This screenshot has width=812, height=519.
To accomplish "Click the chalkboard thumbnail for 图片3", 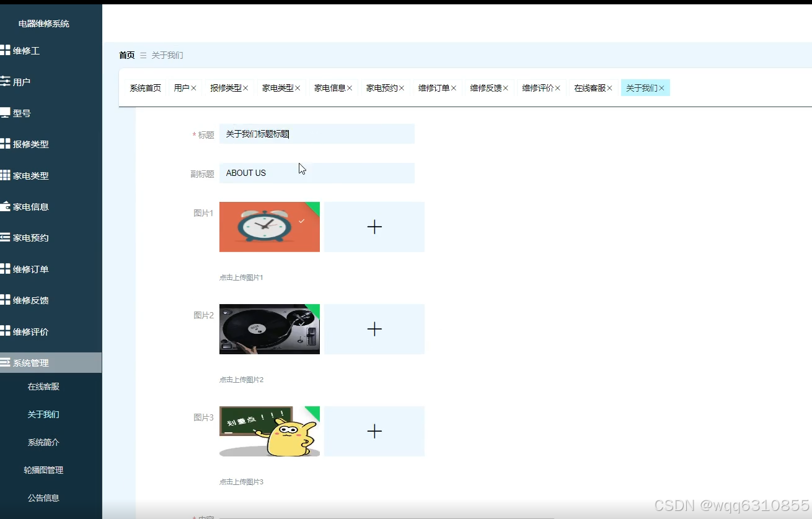I will 269,431.
